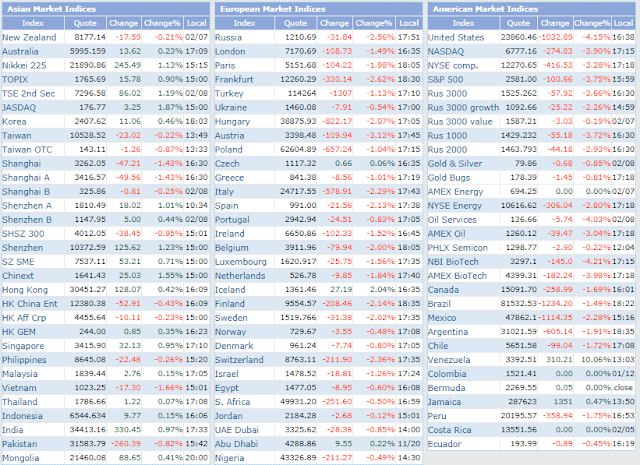
Task: Open the AMEX Energy index link
Action: pos(455,192)
